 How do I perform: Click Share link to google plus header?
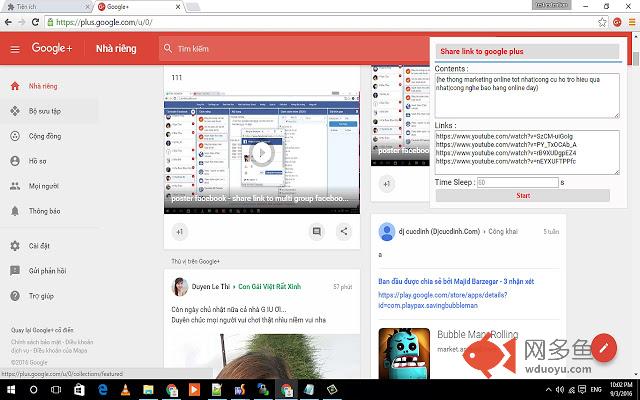coord(527,51)
